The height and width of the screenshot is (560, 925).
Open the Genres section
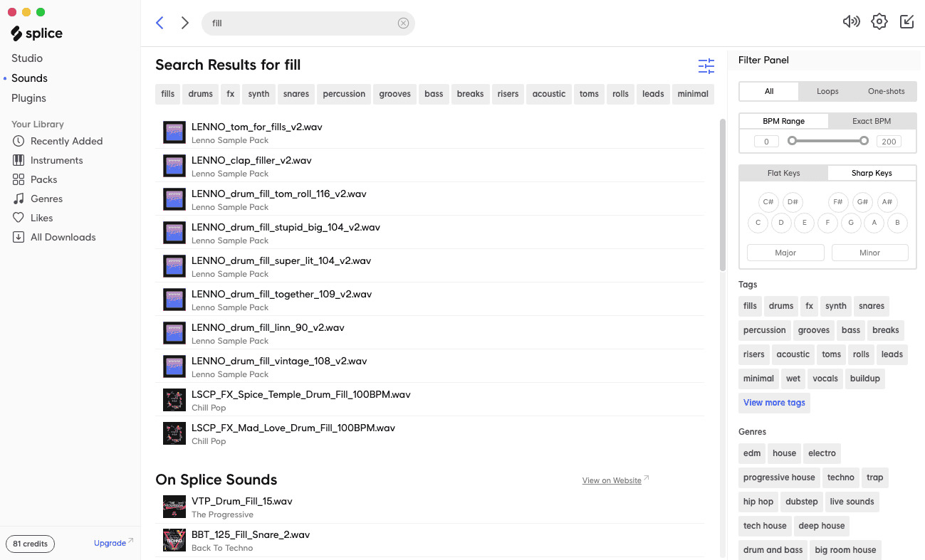click(38, 199)
